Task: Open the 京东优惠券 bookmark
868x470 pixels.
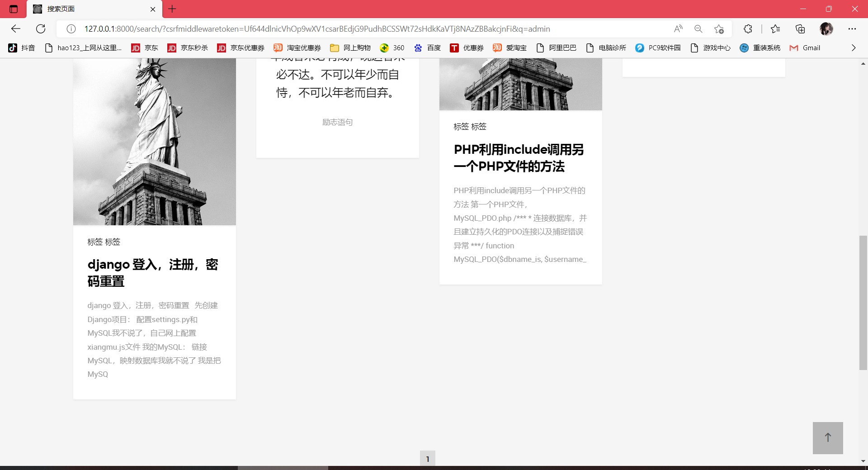Action: point(241,48)
